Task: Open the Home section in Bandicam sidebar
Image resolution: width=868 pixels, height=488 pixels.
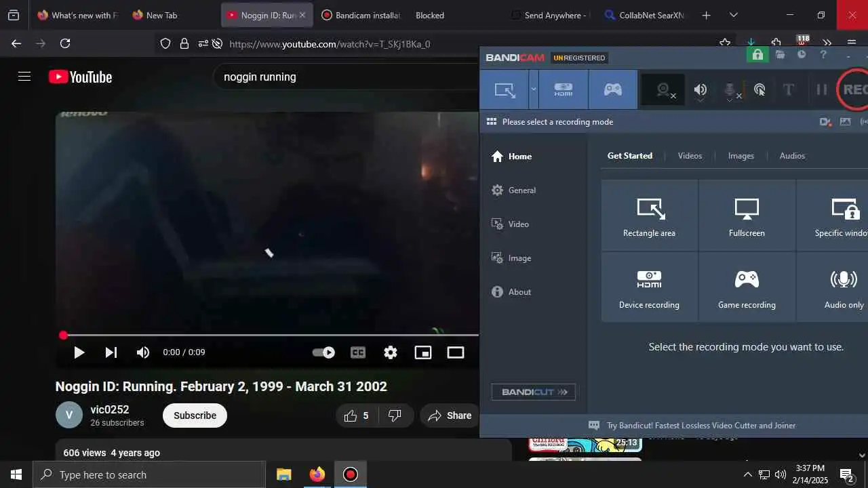Action: point(511,157)
